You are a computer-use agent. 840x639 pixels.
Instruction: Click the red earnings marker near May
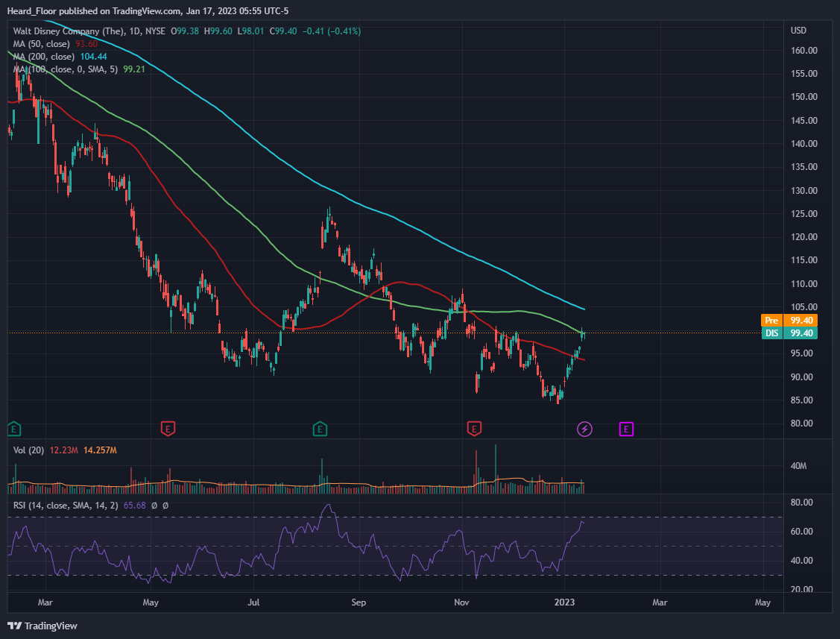[x=168, y=429]
